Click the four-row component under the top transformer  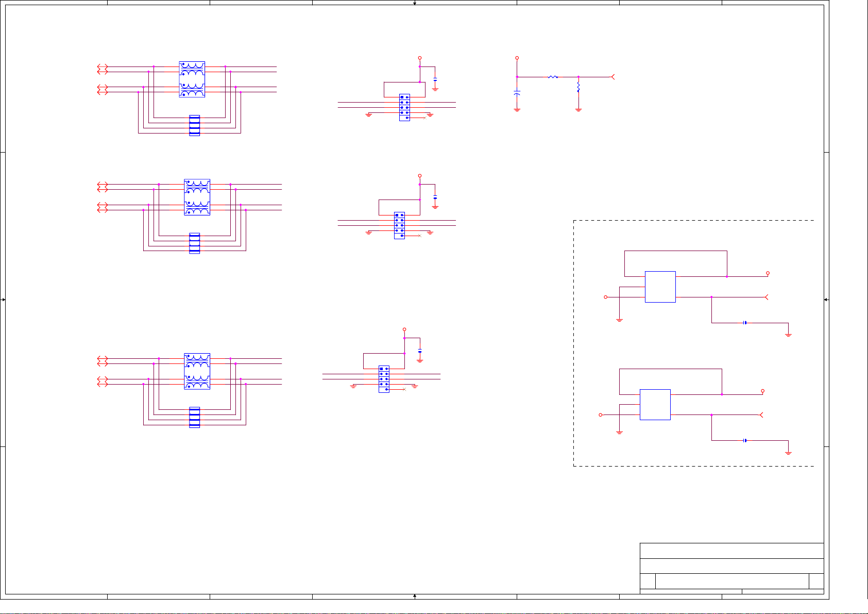pyautogui.click(x=194, y=125)
